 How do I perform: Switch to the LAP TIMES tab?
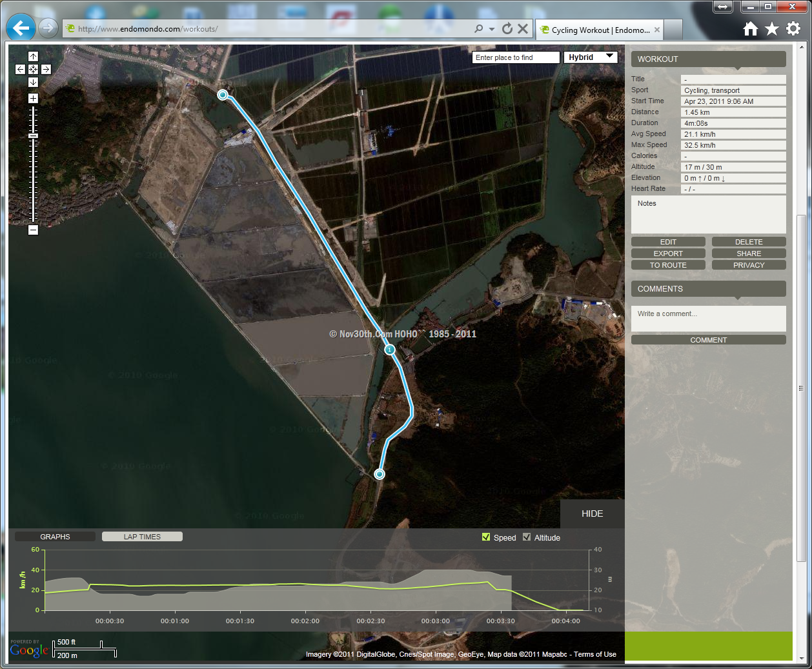coord(142,537)
